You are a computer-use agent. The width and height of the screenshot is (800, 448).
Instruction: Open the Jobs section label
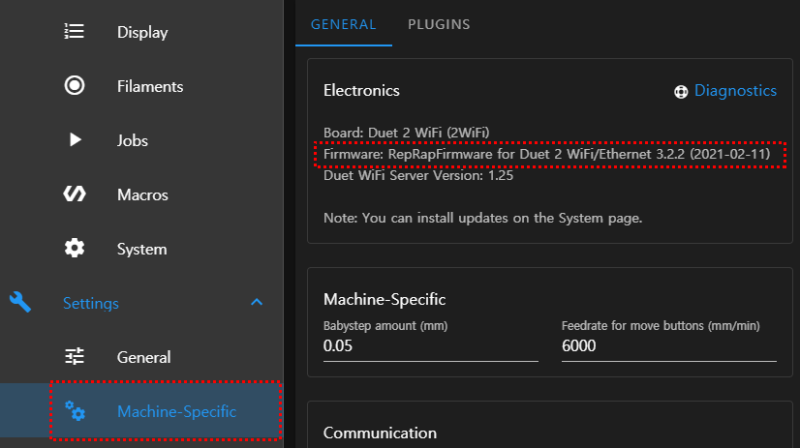pos(132,140)
